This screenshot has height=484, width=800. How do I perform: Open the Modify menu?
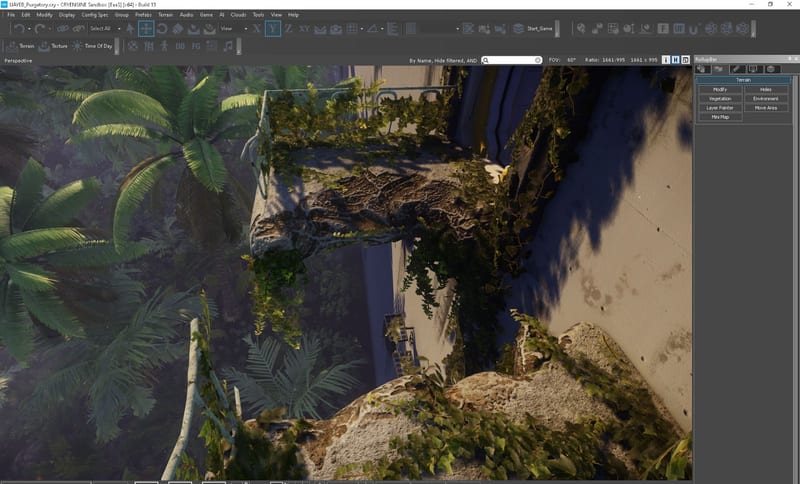[44, 15]
